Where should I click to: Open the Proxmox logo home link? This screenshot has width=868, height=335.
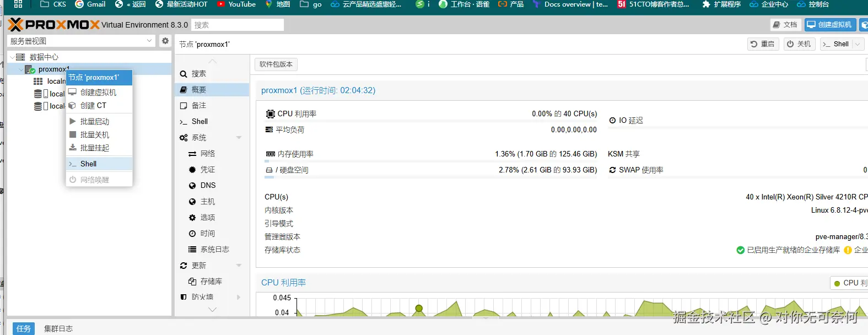point(53,25)
